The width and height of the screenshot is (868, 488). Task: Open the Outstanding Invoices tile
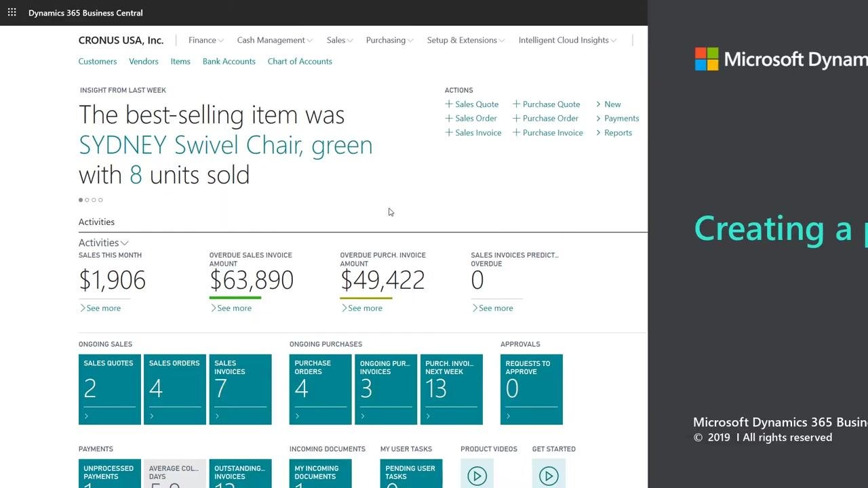tap(240, 474)
